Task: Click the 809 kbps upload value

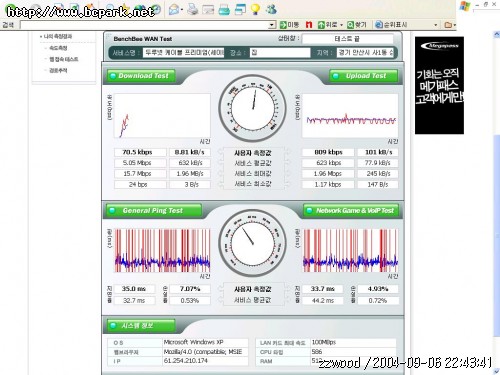Action: pyautogui.click(x=328, y=152)
